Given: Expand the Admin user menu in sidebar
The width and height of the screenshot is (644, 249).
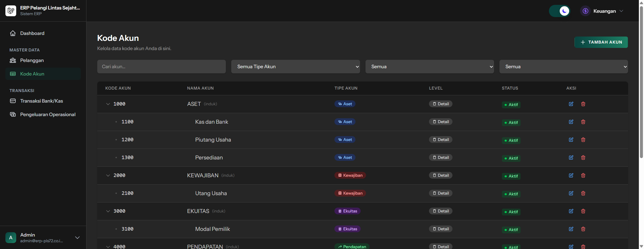Looking at the screenshot, I should point(77,238).
